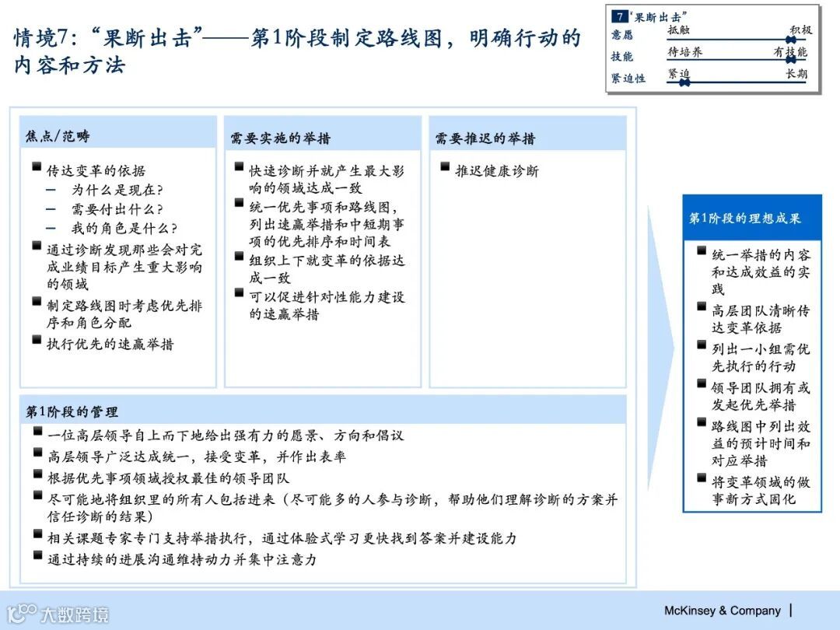The image size is (840, 630).
Task: Click the 紧迫性 slider marker near 紧迫
Action: 684,82
